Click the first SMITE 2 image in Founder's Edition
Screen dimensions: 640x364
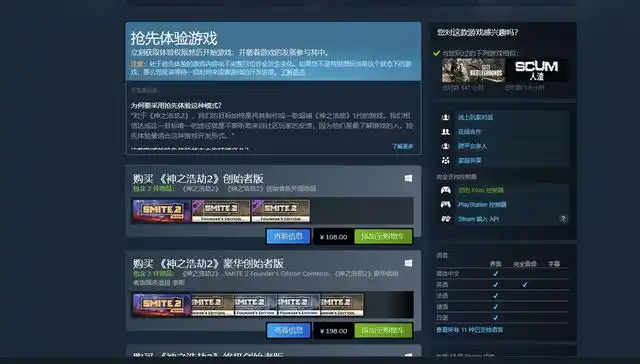[x=162, y=211]
